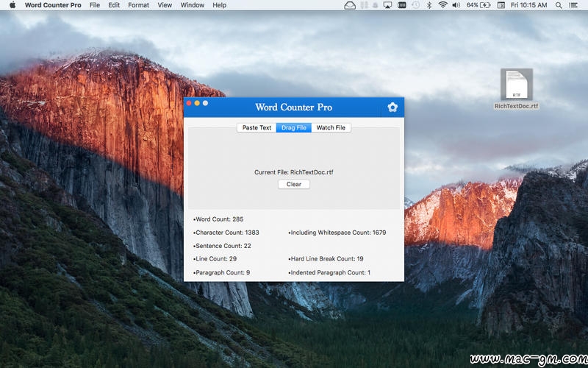Open the Window menu
Screen dimensions: 588x368
tap(193, 5)
